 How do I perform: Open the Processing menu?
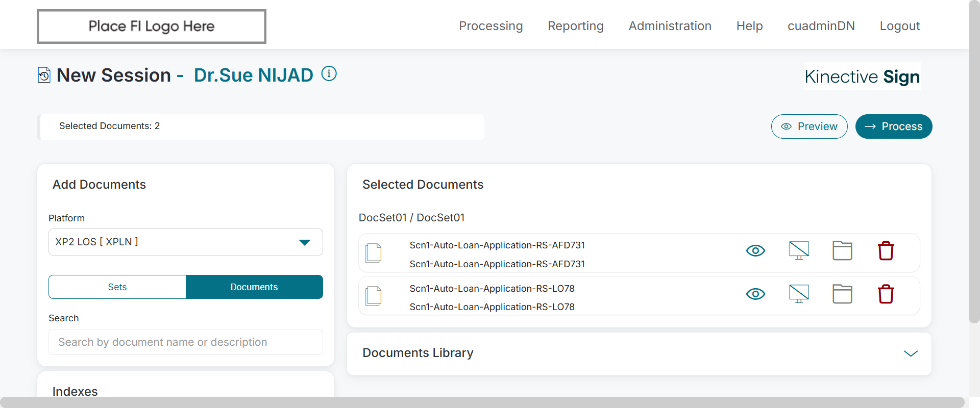(x=491, y=26)
